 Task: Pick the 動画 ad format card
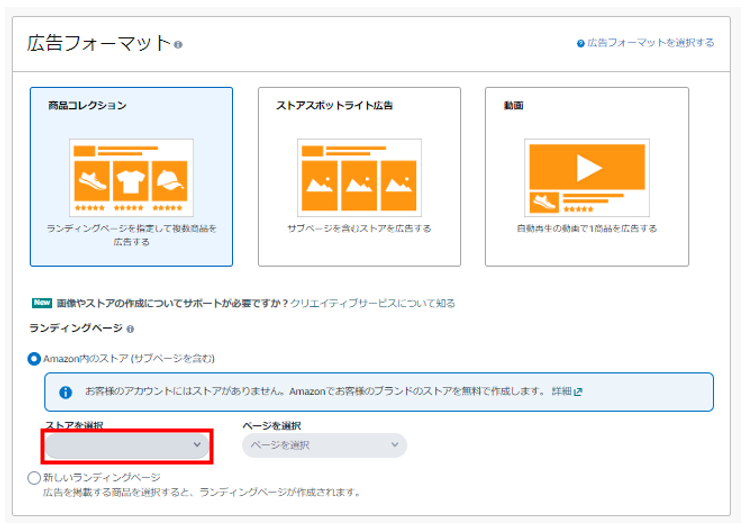[x=587, y=177]
